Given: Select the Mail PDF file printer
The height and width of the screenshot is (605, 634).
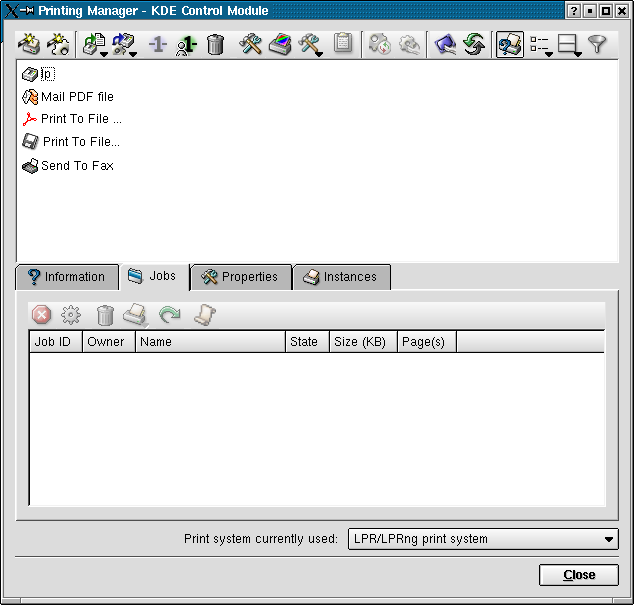Looking at the screenshot, I should tap(68, 97).
